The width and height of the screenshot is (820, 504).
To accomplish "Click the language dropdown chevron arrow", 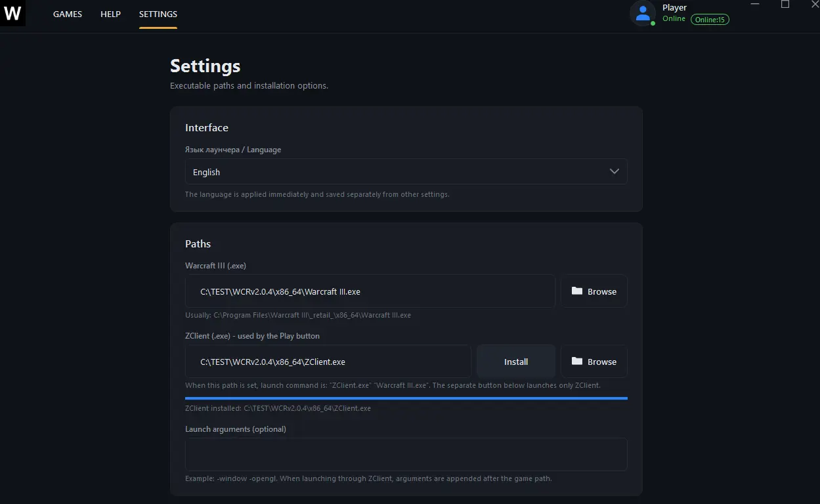I will tap(615, 171).
